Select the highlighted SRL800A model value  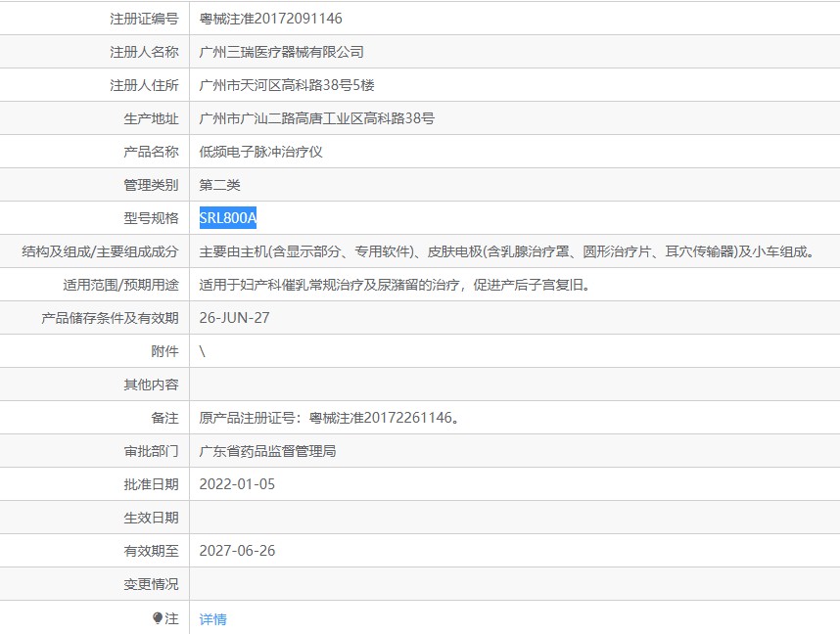[x=228, y=218]
